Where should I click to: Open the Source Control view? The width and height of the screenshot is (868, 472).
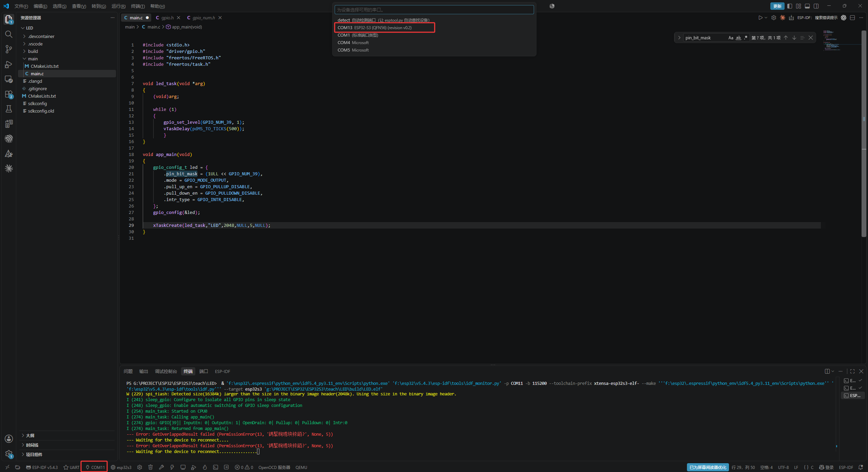tap(9, 49)
